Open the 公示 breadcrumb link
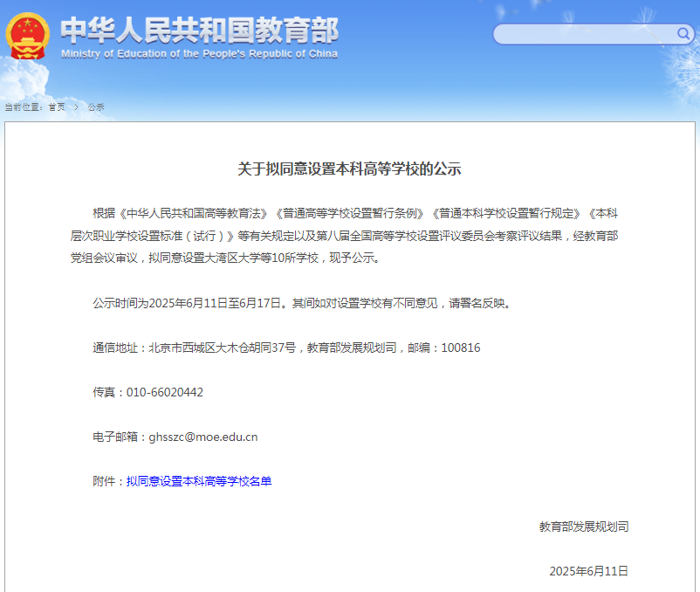 tap(95, 107)
